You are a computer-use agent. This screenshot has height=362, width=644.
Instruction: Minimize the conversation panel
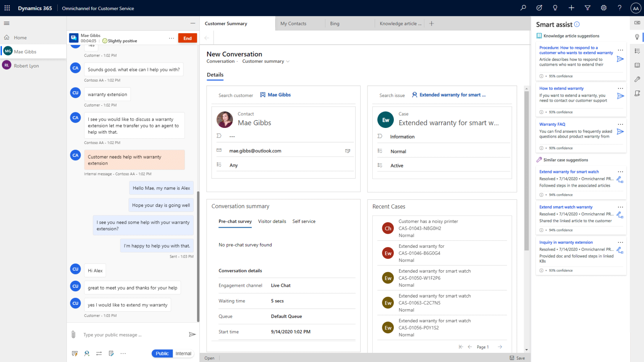[x=193, y=23]
